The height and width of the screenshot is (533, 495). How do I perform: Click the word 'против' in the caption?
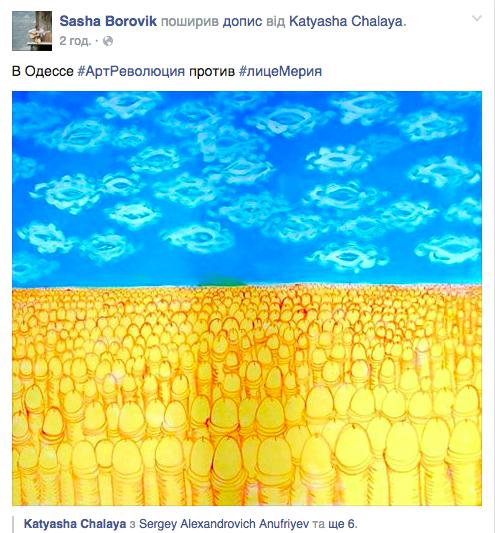coord(212,72)
